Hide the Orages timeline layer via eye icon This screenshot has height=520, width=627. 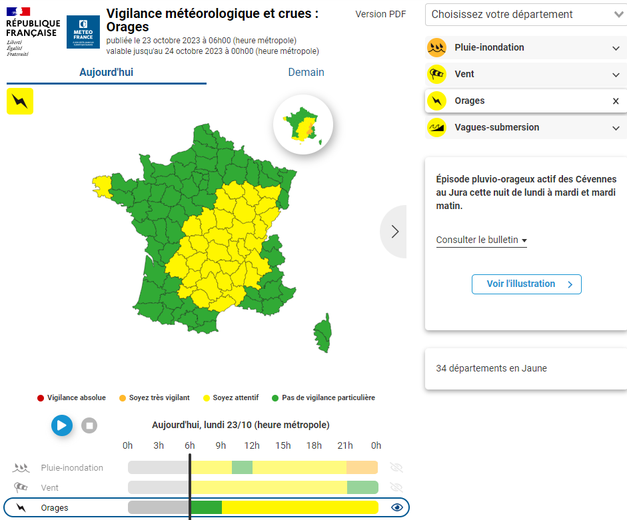(x=397, y=508)
